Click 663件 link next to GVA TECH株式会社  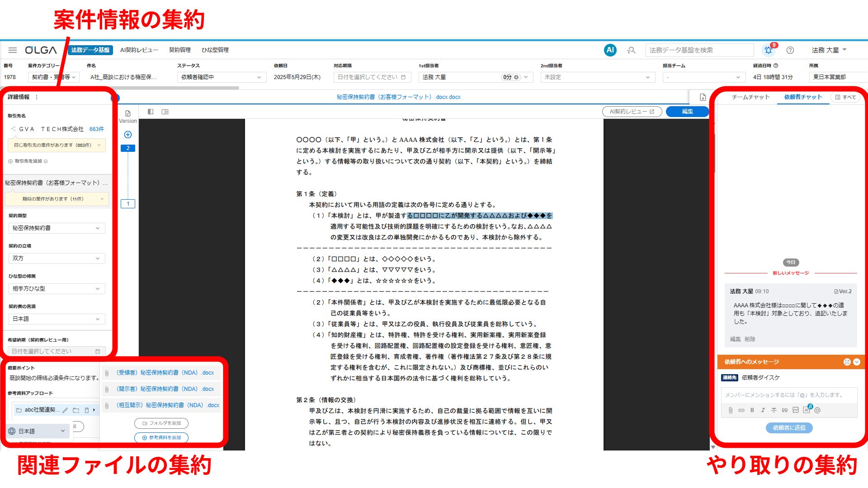(x=97, y=129)
